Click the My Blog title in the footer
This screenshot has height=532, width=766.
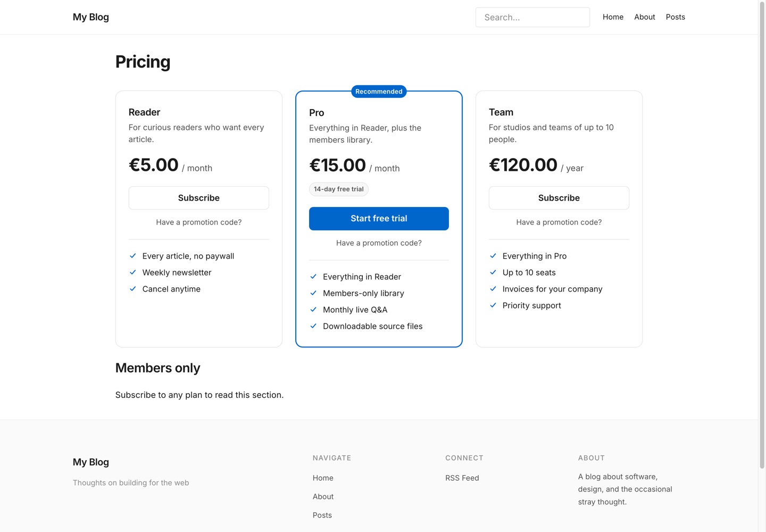pyautogui.click(x=91, y=462)
